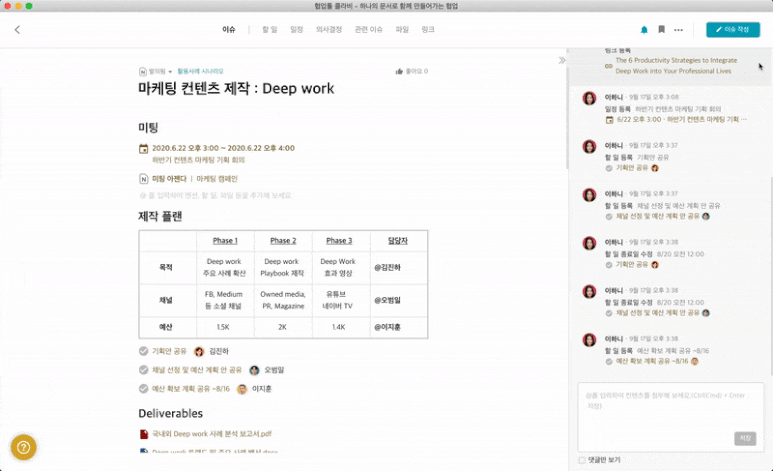Click the 저장 comment save button
This screenshot has height=471, width=773.
[745, 438]
